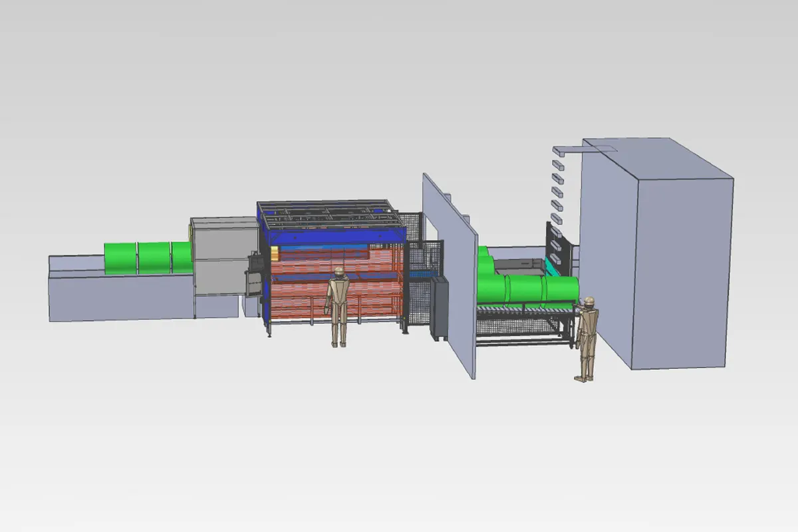The image size is (798, 532).
Task: Select the leftmost green roll on the left platform
Action: (120, 258)
